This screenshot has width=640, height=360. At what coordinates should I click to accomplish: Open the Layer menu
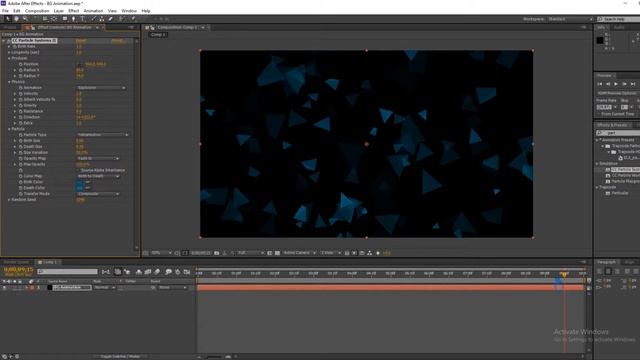coord(59,11)
